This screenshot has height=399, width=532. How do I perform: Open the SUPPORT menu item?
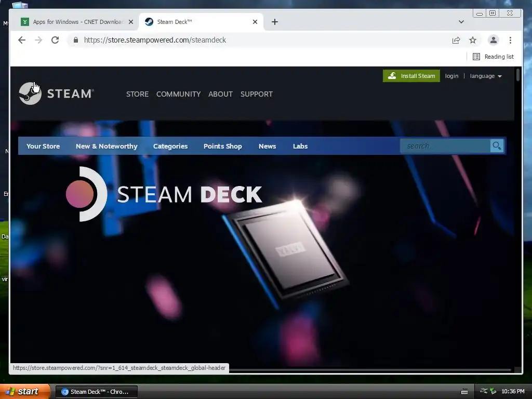(257, 94)
